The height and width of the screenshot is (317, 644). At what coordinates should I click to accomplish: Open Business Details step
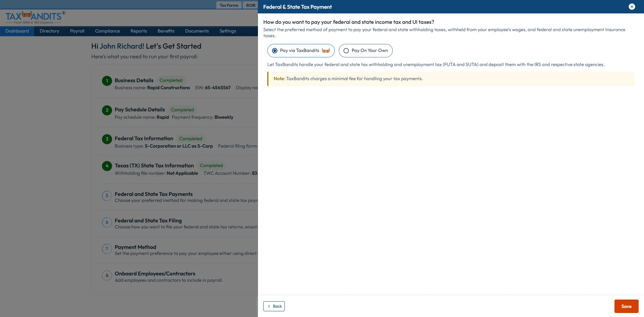134,81
